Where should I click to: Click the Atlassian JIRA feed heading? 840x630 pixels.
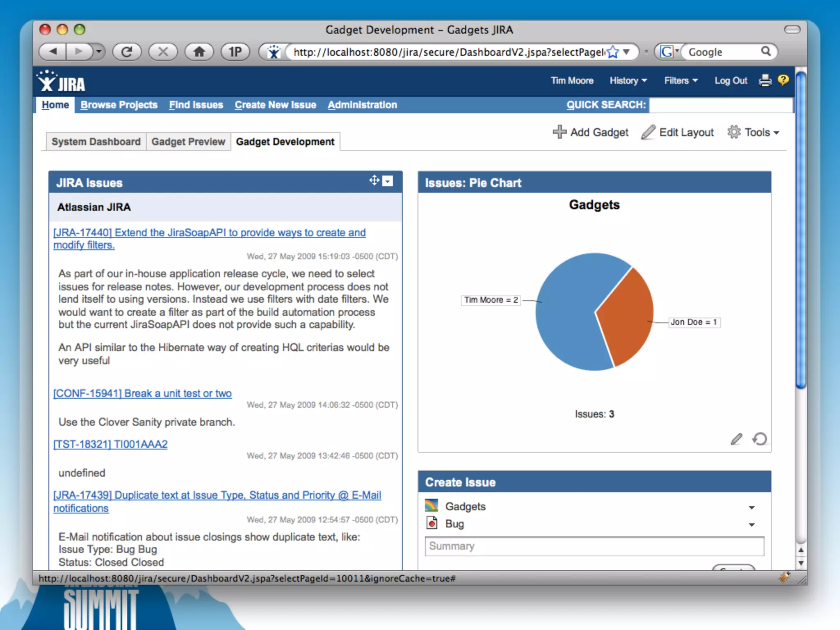click(x=94, y=207)
